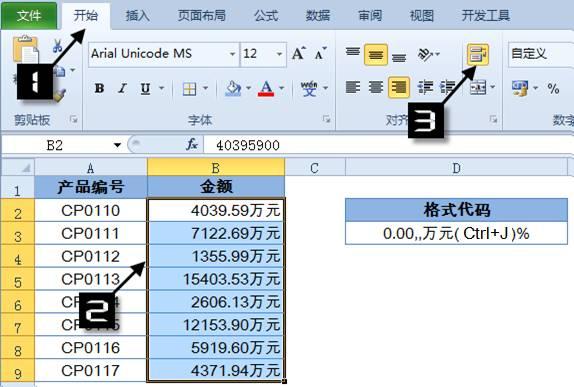Open the 文件 file tab

[29, 15]
